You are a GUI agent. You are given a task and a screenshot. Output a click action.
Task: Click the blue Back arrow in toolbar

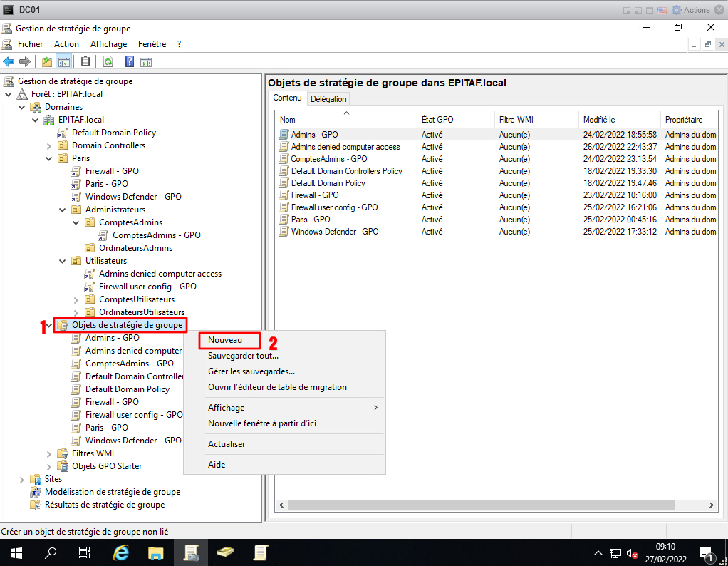(9, 61)
